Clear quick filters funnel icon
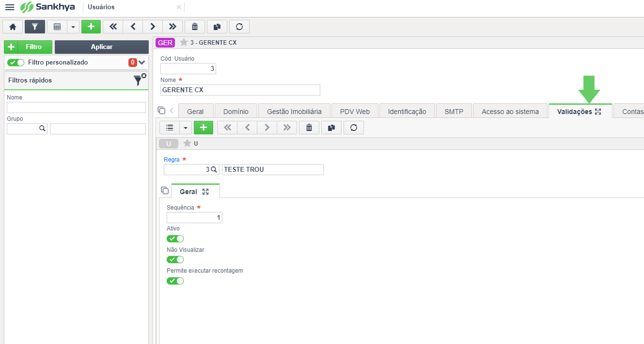This screenshot has height=344, width=644. 140,80
